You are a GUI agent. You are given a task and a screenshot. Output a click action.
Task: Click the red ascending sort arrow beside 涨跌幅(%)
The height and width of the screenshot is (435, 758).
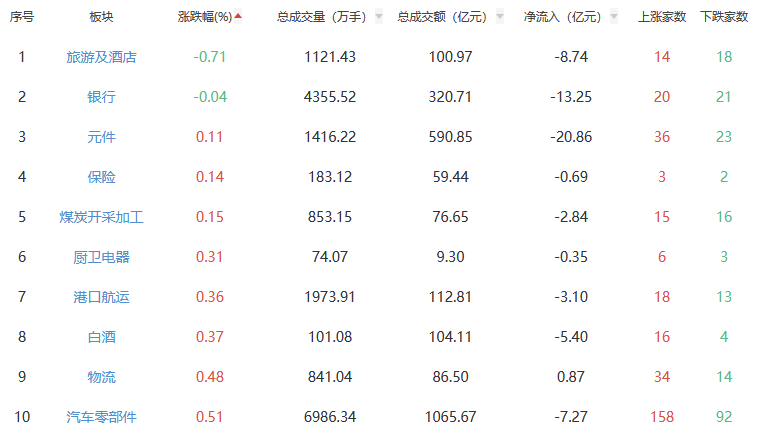238,16
